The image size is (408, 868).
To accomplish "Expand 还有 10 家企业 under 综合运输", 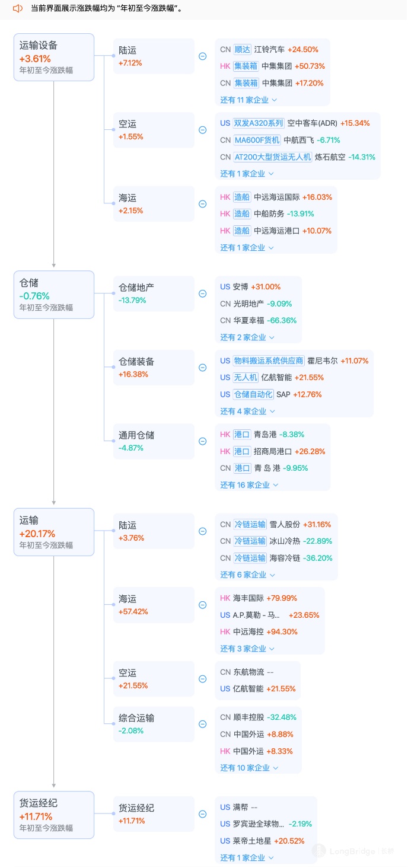I will (x=248, y=768).
